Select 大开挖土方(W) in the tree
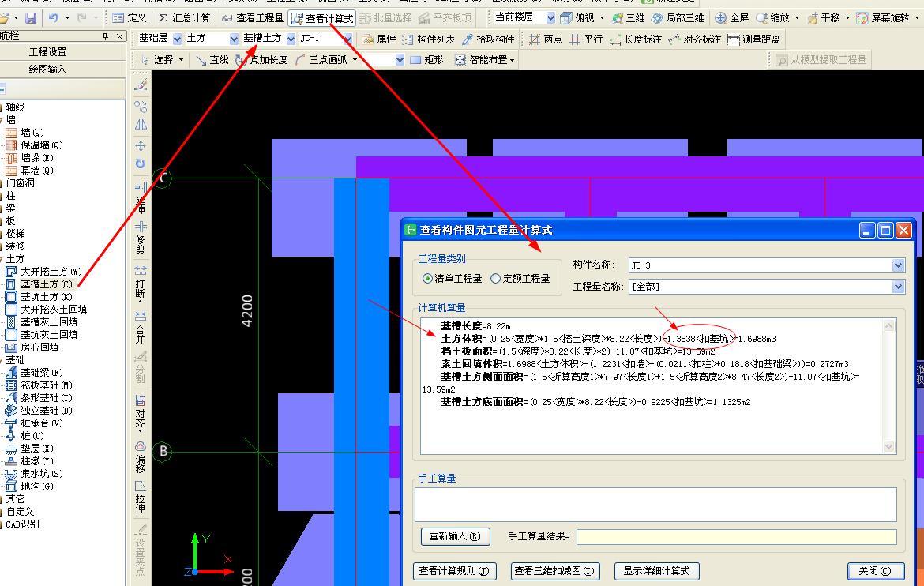924x586 pixels. click(51, 272)
